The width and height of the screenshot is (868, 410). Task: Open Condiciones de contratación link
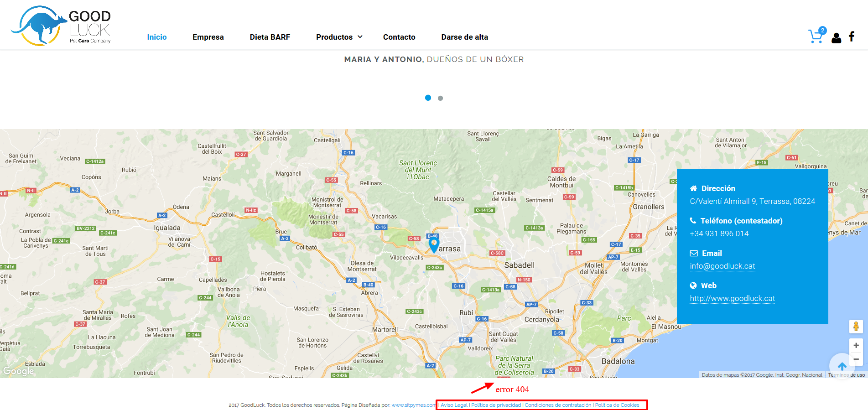(558, 405)
